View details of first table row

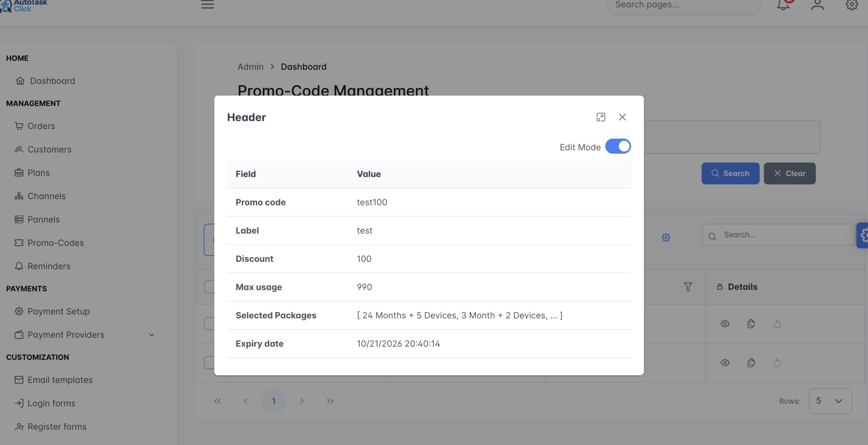725,324
